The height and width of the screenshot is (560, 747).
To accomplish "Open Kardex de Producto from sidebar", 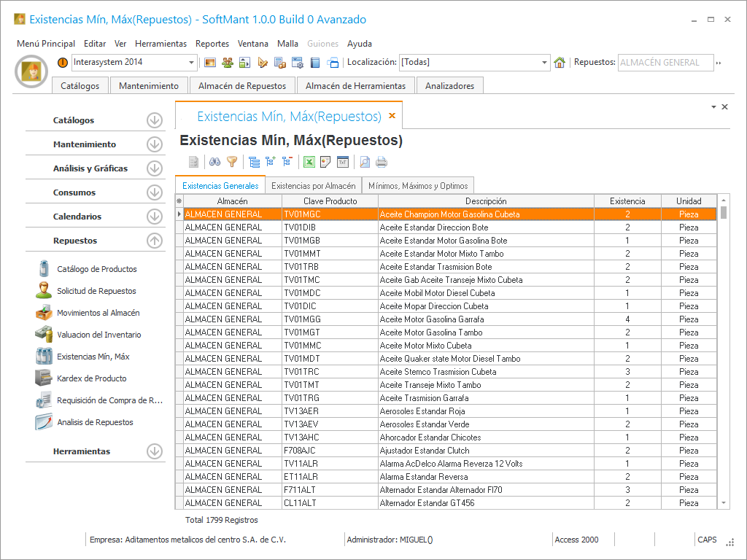I will [x=91, y=378].
